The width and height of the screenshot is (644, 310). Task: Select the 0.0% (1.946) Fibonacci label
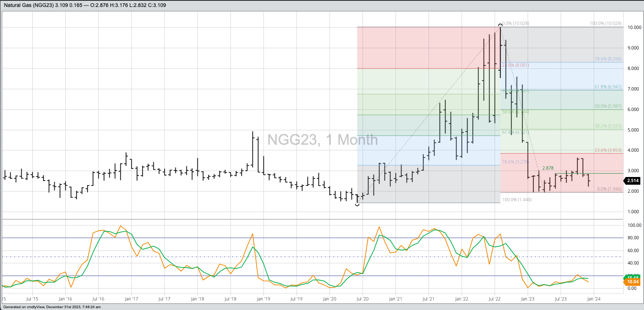609,189
